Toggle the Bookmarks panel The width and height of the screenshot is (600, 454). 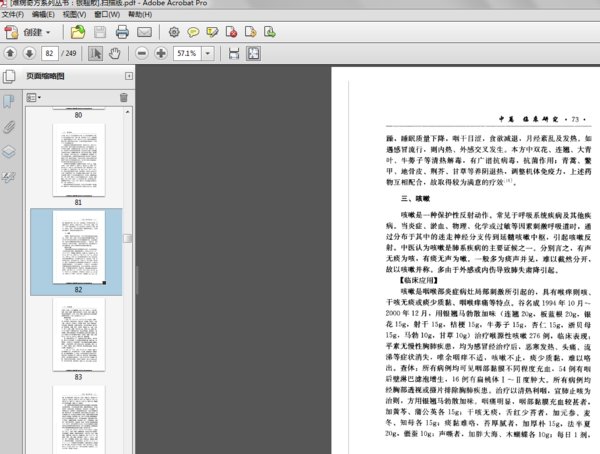(9, 101)
